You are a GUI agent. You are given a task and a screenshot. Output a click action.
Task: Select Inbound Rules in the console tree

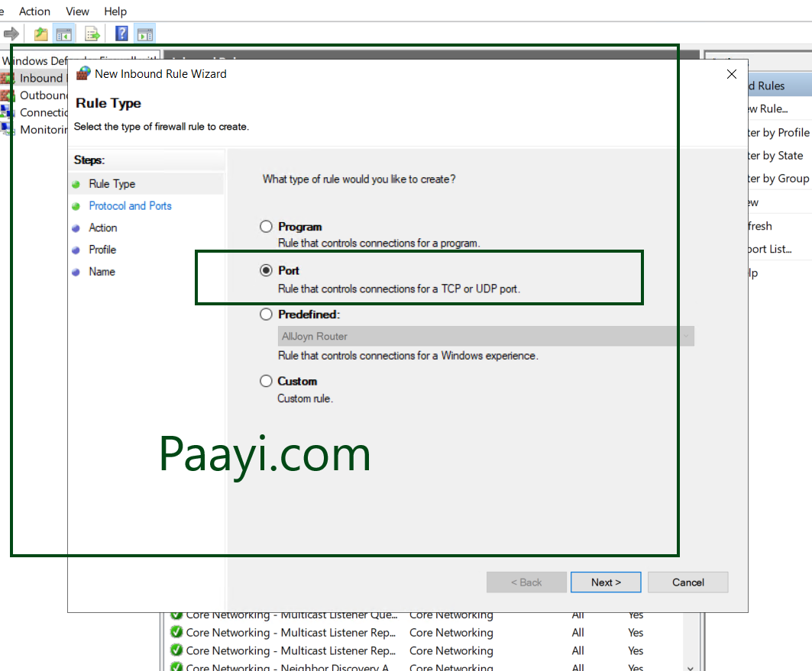coord(41,78)
